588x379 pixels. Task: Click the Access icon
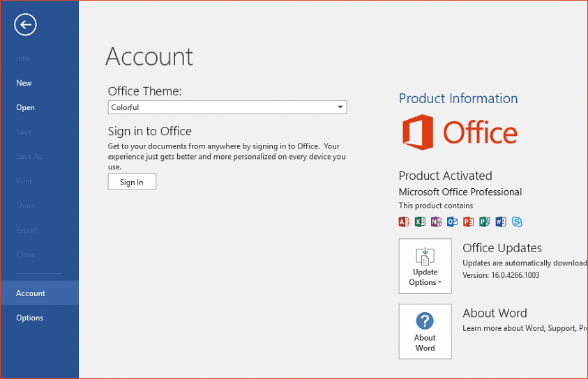[404, 222]
